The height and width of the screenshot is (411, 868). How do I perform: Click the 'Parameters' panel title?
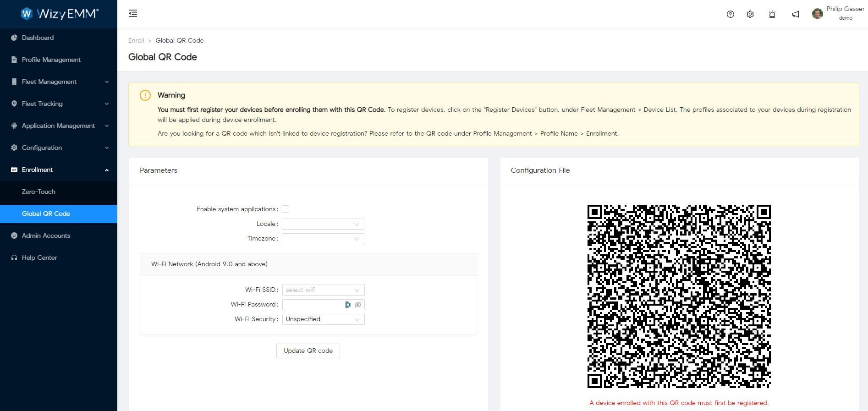tap(159, 170)
